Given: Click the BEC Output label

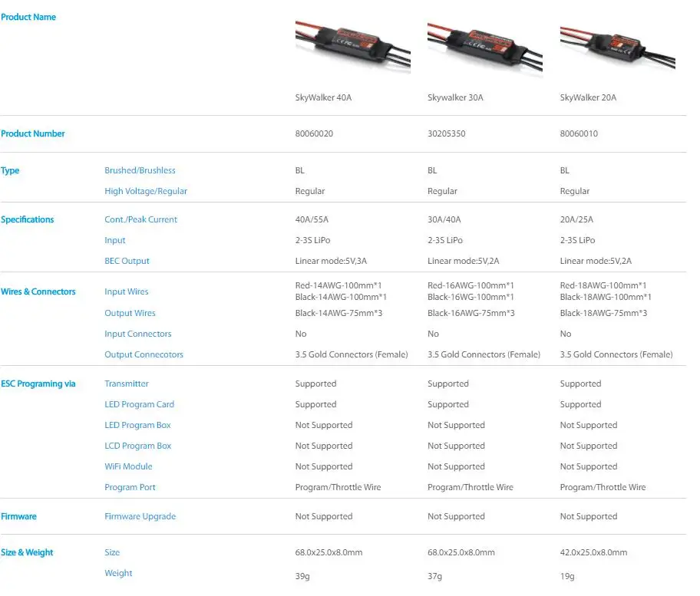Looking at the screenshot, I should pyautogui.click(x=127, y=261).
